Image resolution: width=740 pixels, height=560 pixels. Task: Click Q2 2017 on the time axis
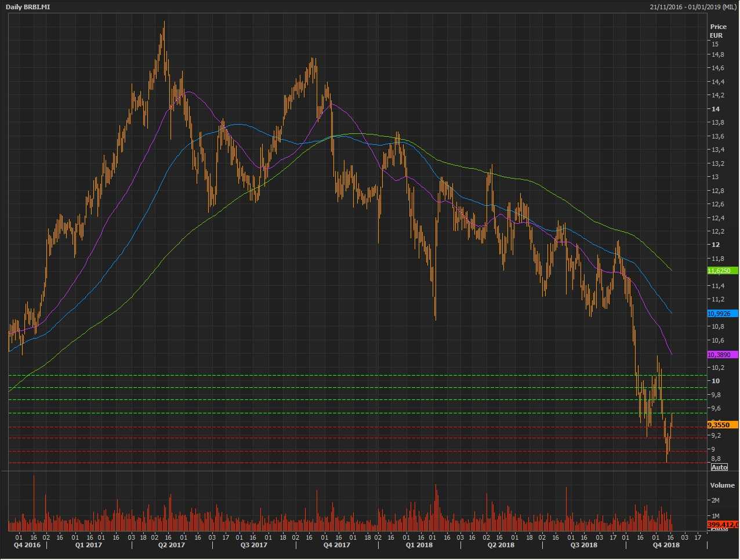pos(172,545)
